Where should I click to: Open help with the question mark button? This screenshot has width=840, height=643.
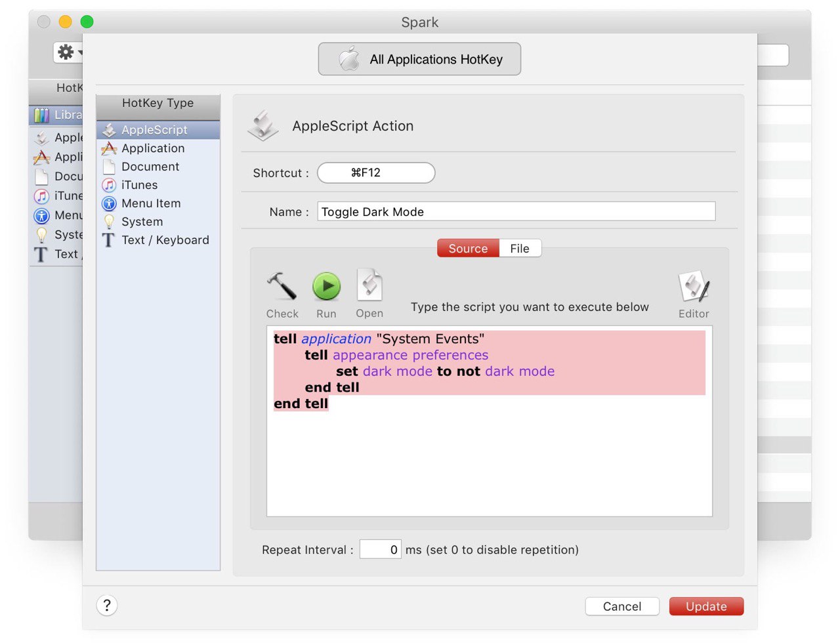pyautogui.click(x=107, y=605)
